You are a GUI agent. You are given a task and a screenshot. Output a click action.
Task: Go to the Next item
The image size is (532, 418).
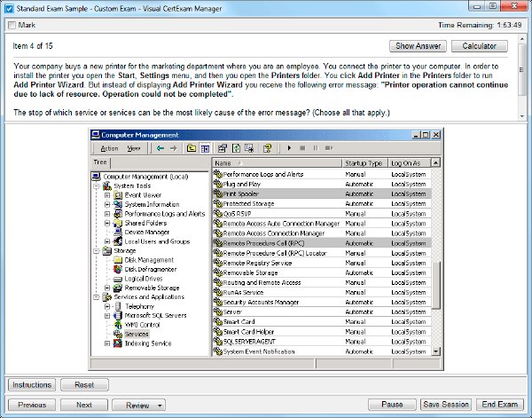click(84, 405)
